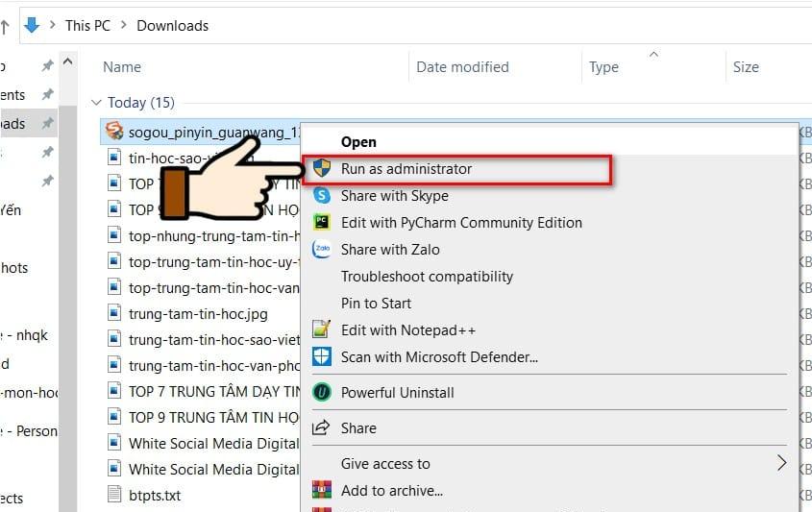The width and height of the screenshot is (812, 512).
Task: Sort by the Type column header
Action: [603, 67]
